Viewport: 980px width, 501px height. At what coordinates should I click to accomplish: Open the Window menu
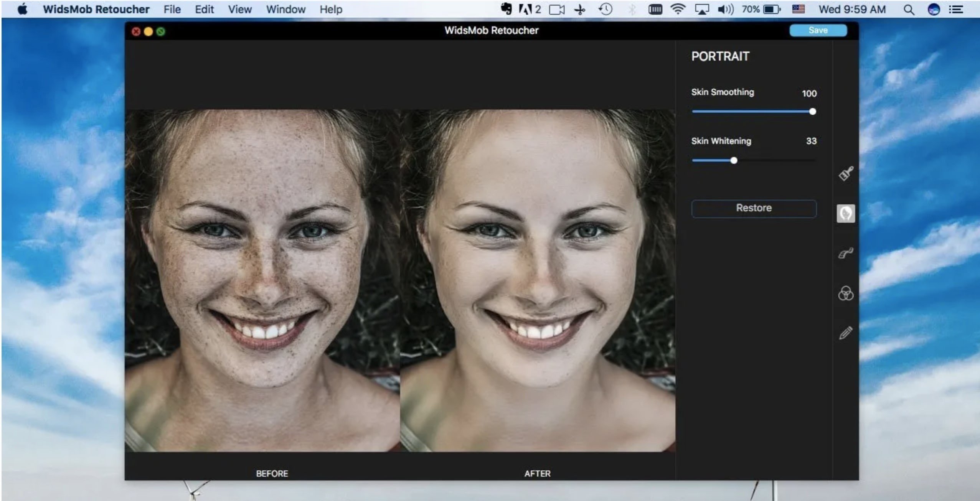tap(285, 9)
